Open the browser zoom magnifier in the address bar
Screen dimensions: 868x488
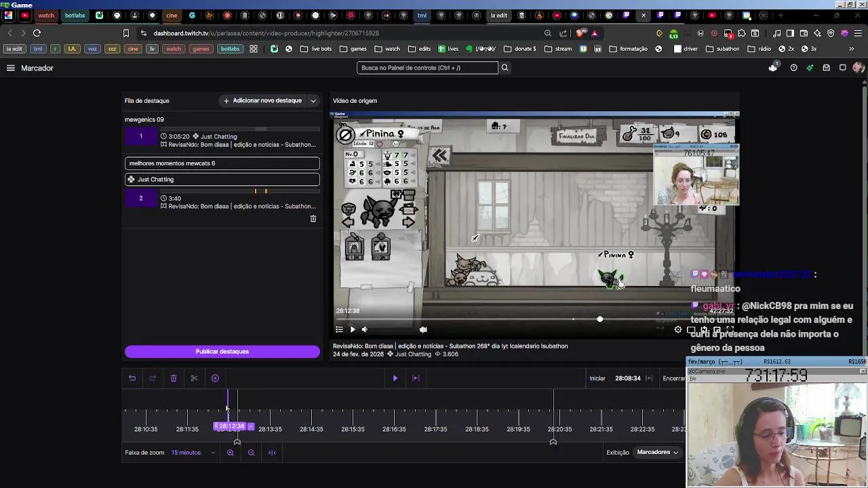point(547,33)
